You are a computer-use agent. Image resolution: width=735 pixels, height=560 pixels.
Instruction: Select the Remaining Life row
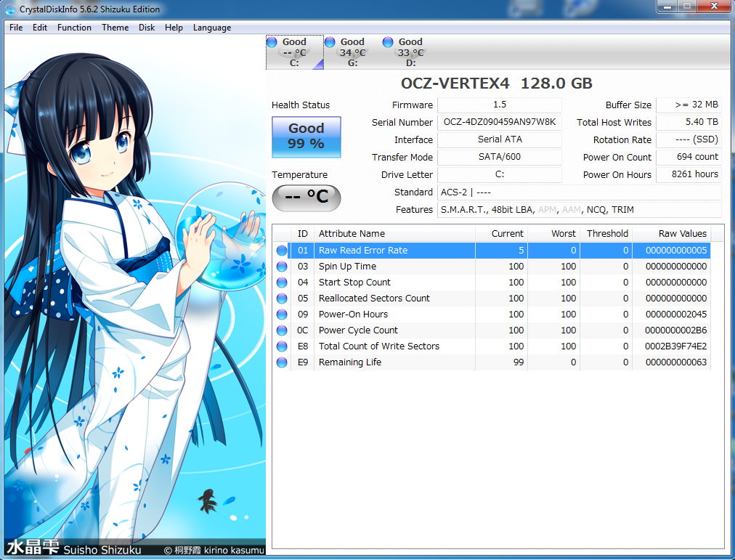(492, 362)
